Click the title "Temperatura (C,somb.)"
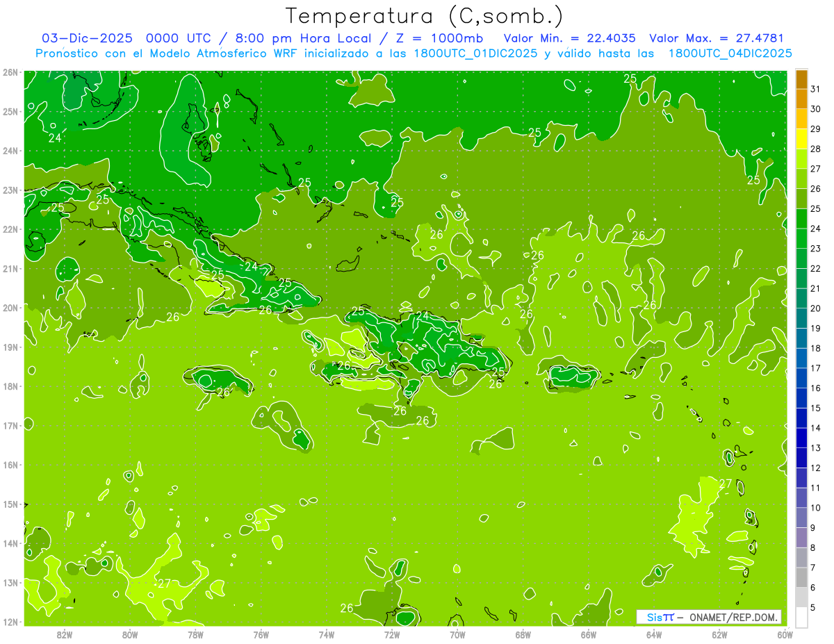The width and height of the screenshot is (834, 644). pyautogui.click(x=424, y=16)
